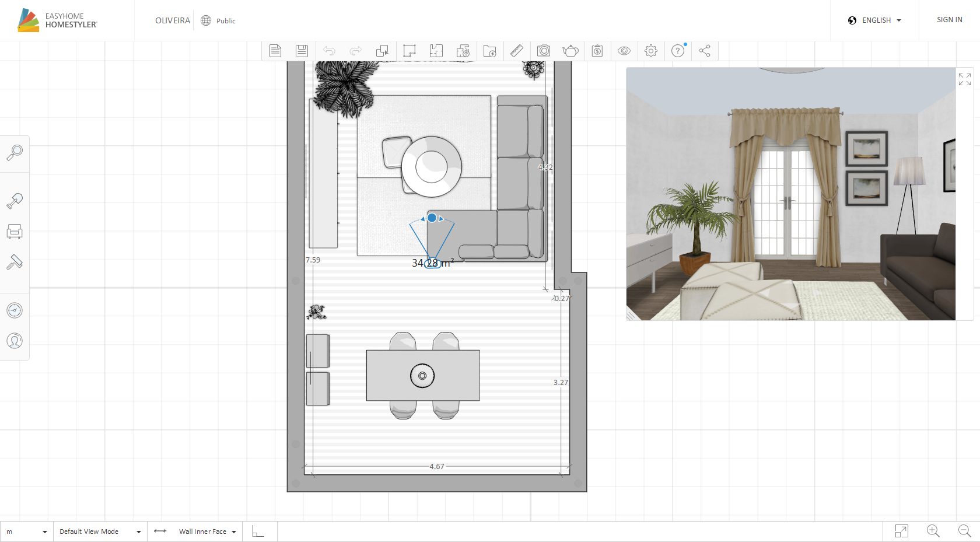This screenshot has width=980, height=542.
Task: Open the shovel build tool
Action: 15,201
